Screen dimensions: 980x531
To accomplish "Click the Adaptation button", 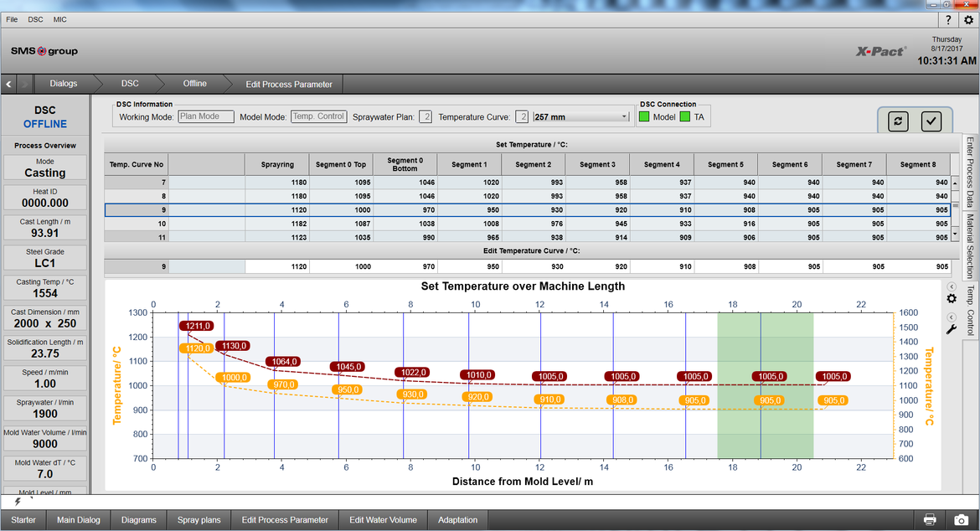I will pos(457,520).
